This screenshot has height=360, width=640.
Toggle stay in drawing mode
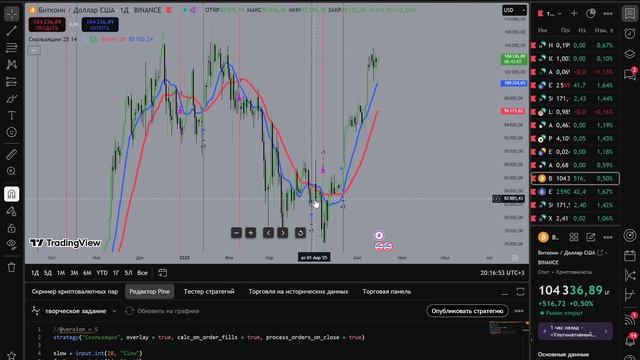pos(11,211)
